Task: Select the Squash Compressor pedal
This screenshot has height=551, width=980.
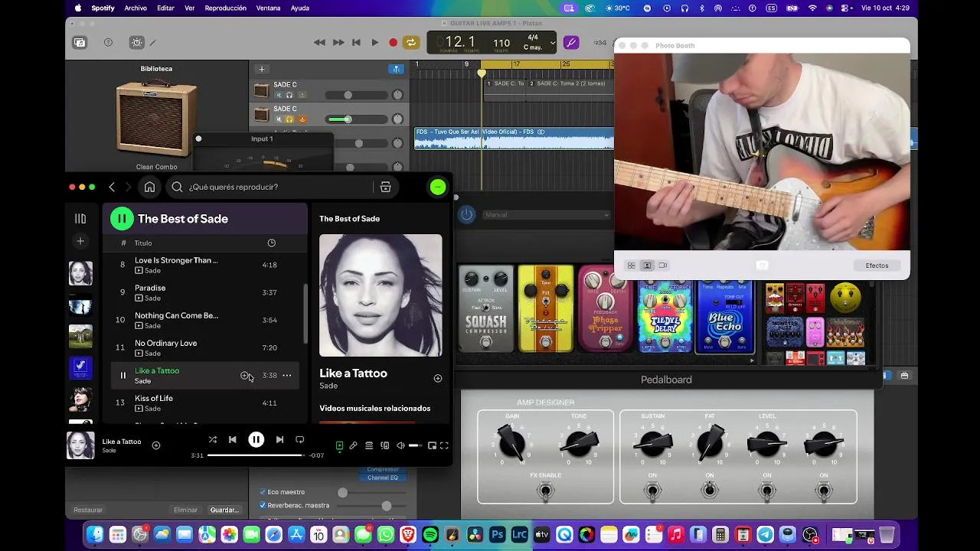Action: click(486, 309)
